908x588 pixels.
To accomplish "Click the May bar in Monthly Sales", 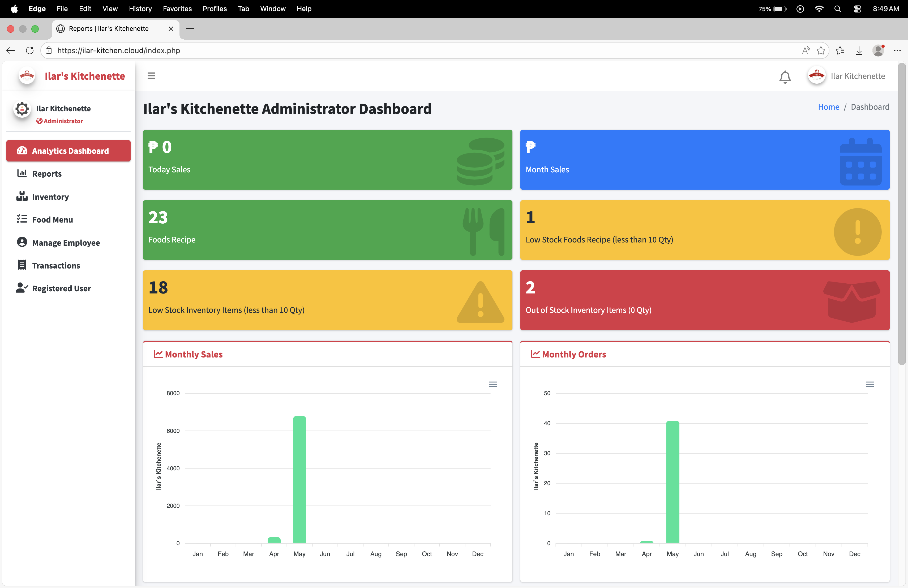I will (299, 479).
